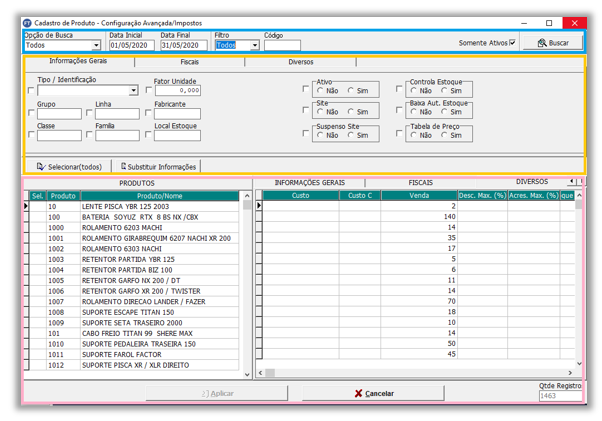Image resolution: width=602 pixels, height=421 pixels.
Task: Click the Data Final date field
Action: [184, 45]
